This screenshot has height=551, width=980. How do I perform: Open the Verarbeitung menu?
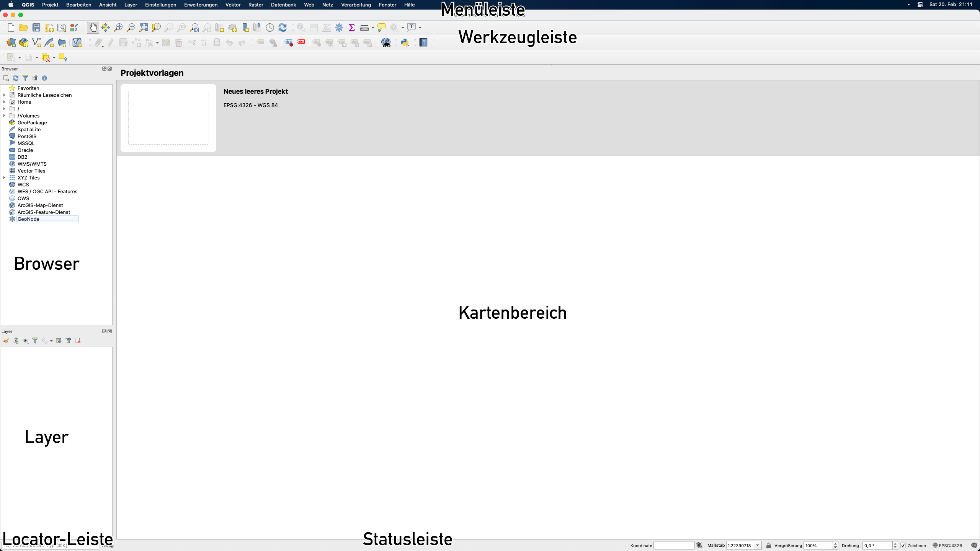click(x=356, y=5)
